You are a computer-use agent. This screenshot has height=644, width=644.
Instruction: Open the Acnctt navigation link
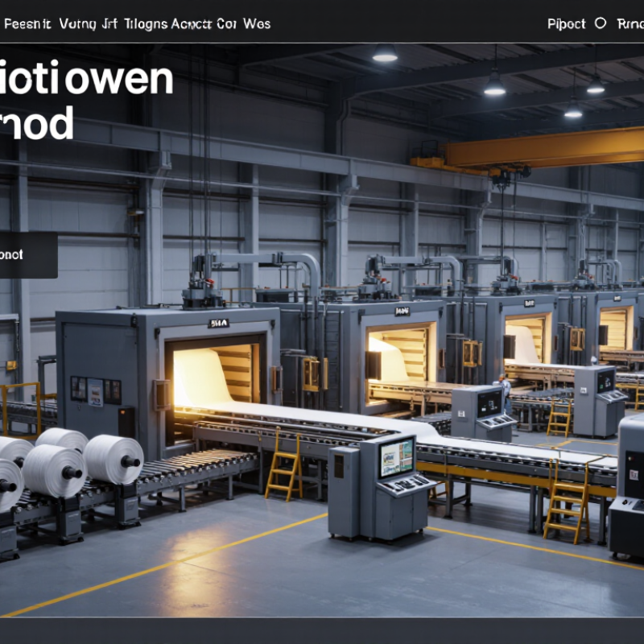(x=192, y=24)
